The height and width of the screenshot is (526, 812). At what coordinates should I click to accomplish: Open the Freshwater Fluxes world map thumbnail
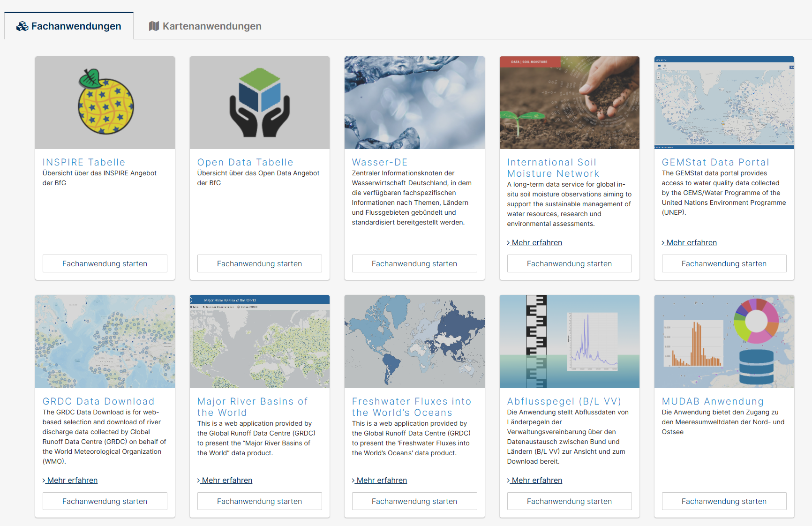click(414, 341)
